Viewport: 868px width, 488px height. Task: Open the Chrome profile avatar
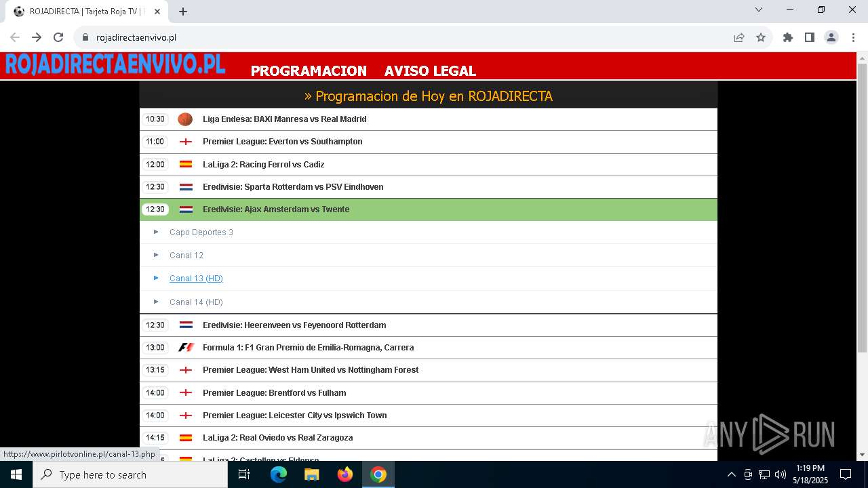[831, 37]
